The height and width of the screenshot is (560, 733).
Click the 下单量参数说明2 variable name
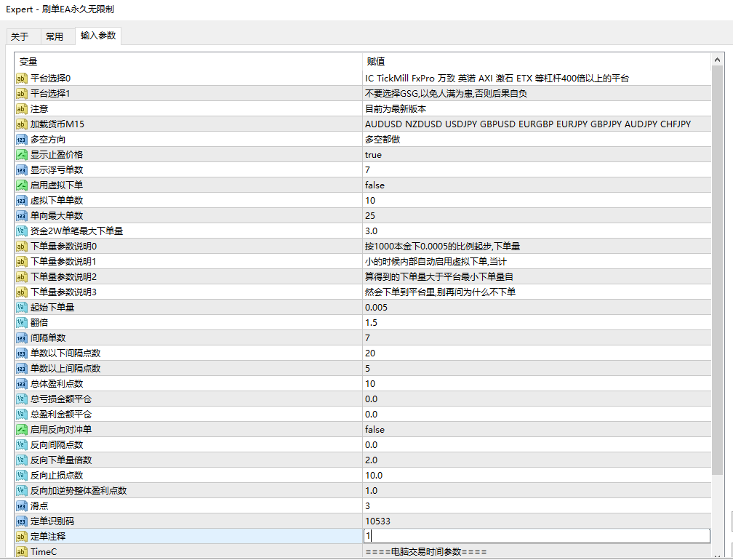(x=63, y=277)
